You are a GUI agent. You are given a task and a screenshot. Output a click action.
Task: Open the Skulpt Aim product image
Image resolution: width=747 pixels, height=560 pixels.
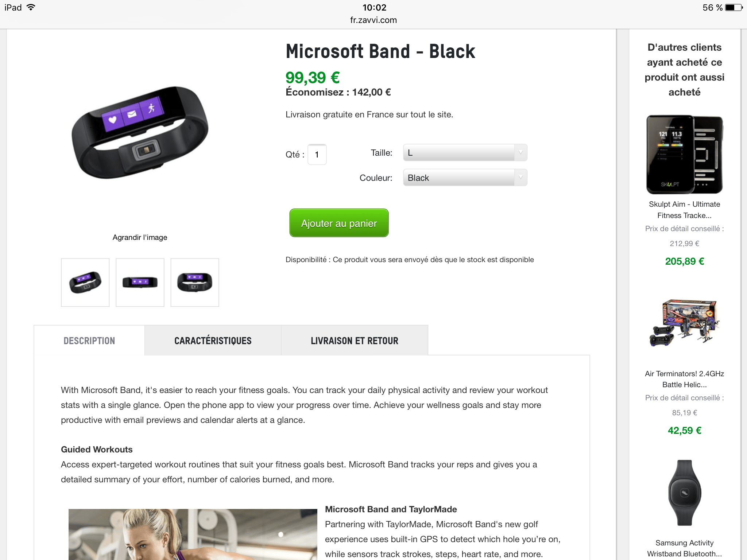tap(684, 155)
